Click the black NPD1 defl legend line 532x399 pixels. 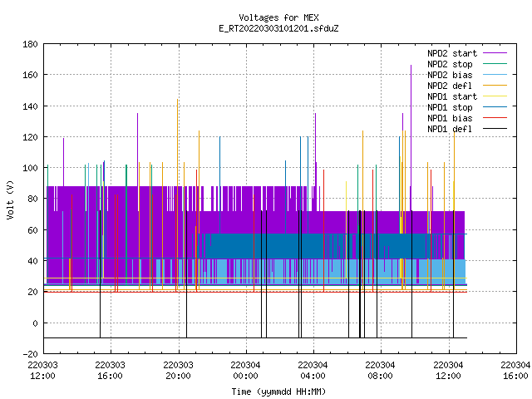pyautogui.click(x=495, y=129)
